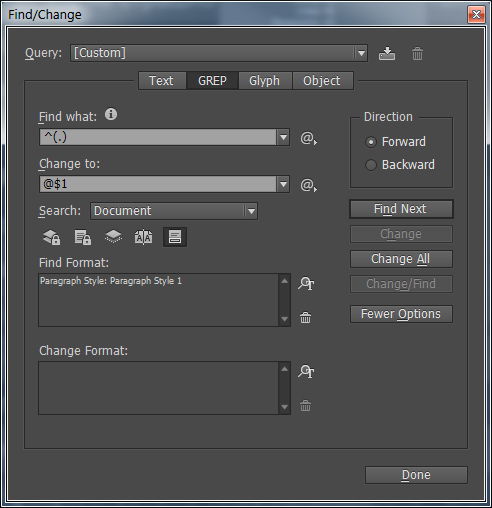Open special characters menu for Change to
The height and width of the screenshot is (508, 492).
click(x=308, y=185)
